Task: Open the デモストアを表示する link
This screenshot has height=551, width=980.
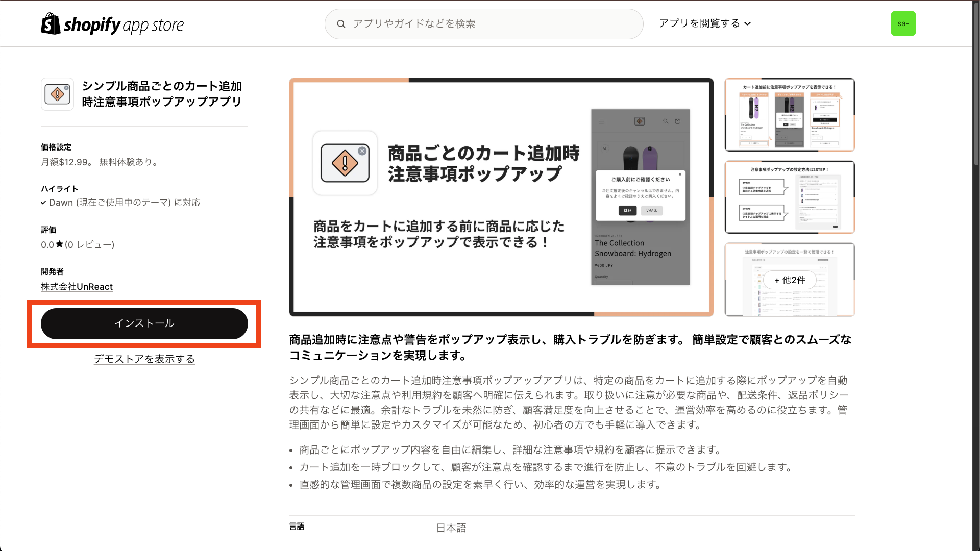Action: coord(144,359)
